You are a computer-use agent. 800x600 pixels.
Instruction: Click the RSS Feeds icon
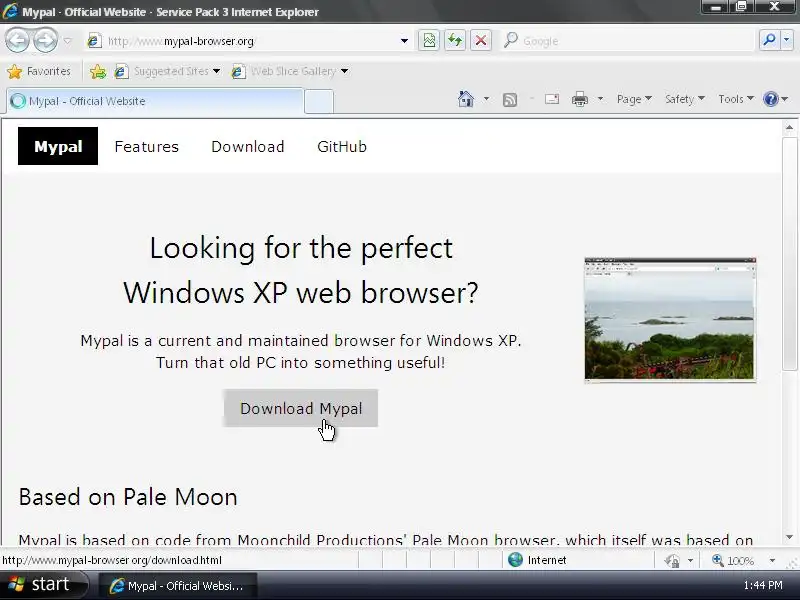coord(510,99)
